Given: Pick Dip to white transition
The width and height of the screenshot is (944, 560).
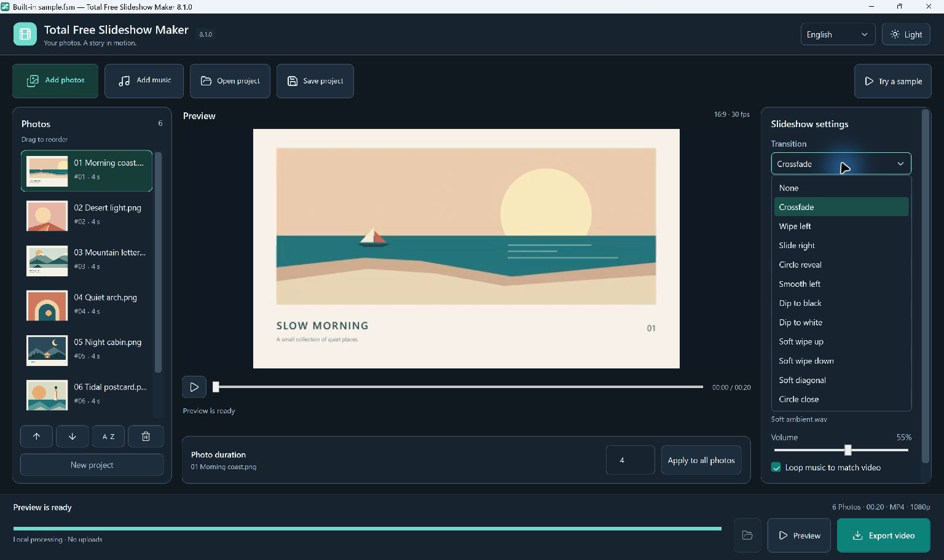Looking at the screenshot, I should [x=841, y=322].
